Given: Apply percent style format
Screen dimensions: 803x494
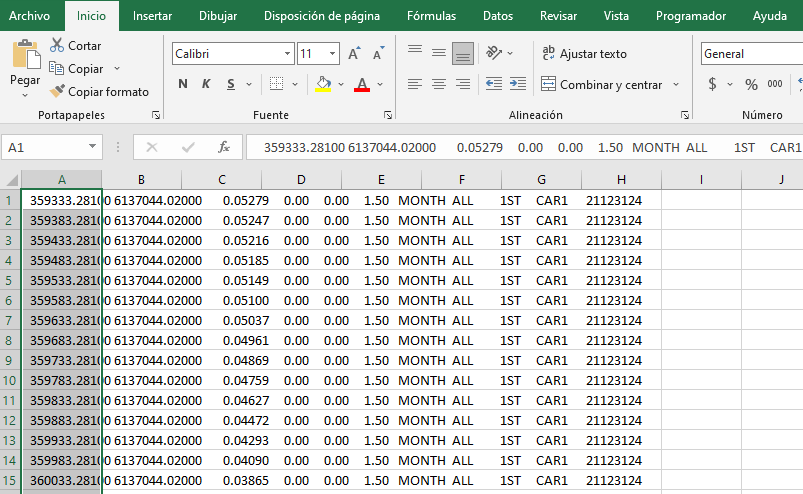Looking at the screenshot, I should [x=751, y=84].
